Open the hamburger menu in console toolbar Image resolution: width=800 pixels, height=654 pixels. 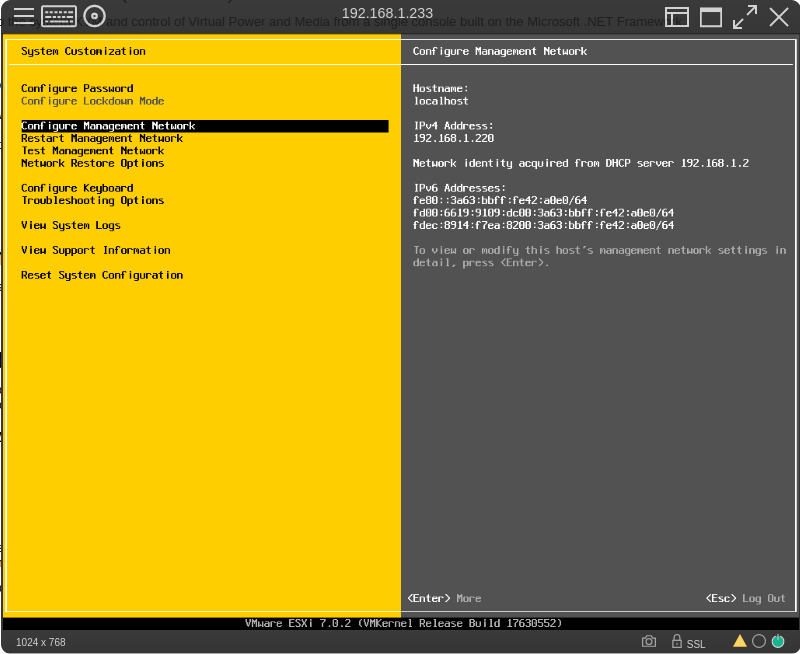pos(23,16)
